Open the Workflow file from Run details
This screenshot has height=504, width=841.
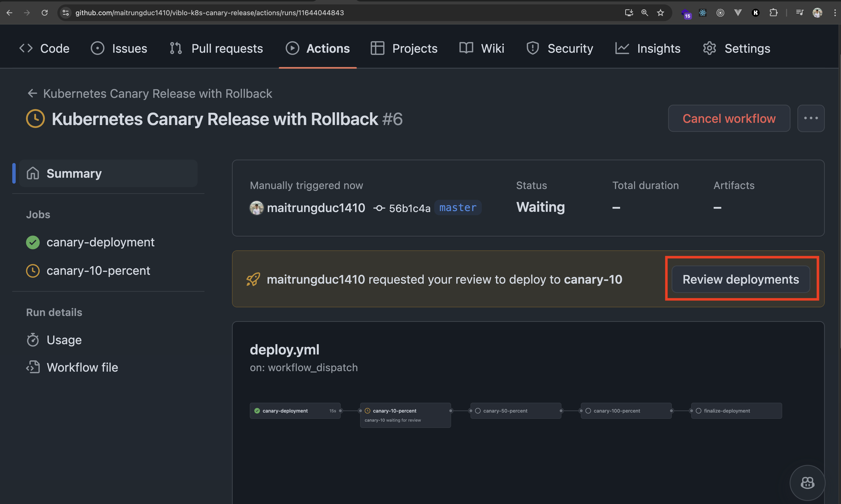pos(82,367)
